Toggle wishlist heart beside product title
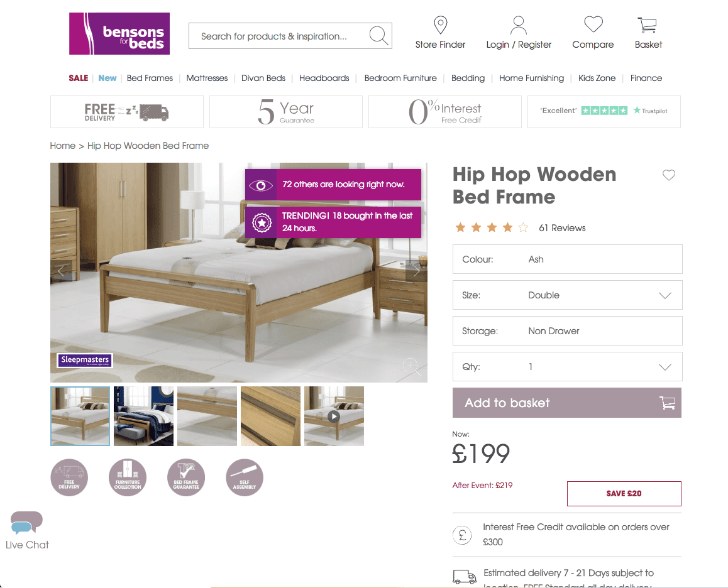 click(x=668, y=175)
